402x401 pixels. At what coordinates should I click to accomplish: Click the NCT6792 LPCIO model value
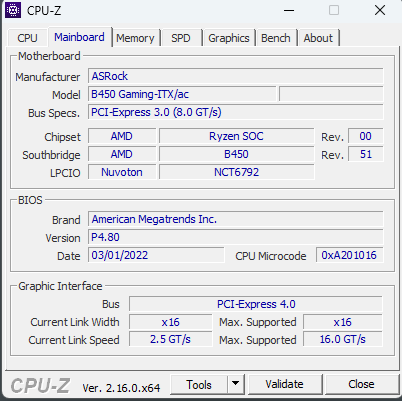pos(236,172)
